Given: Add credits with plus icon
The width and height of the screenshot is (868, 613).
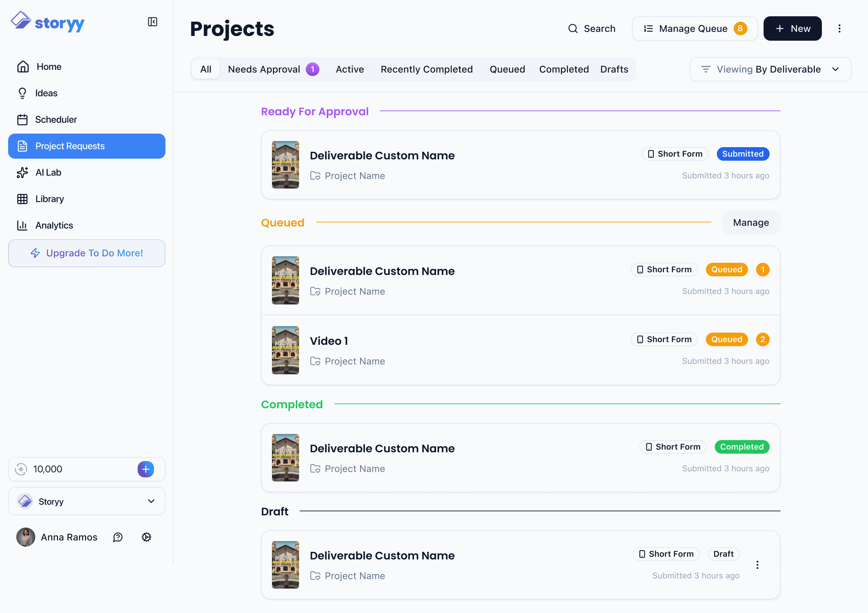Looking at the screenshot, I should pyautogui.click(x=145, y=469).
